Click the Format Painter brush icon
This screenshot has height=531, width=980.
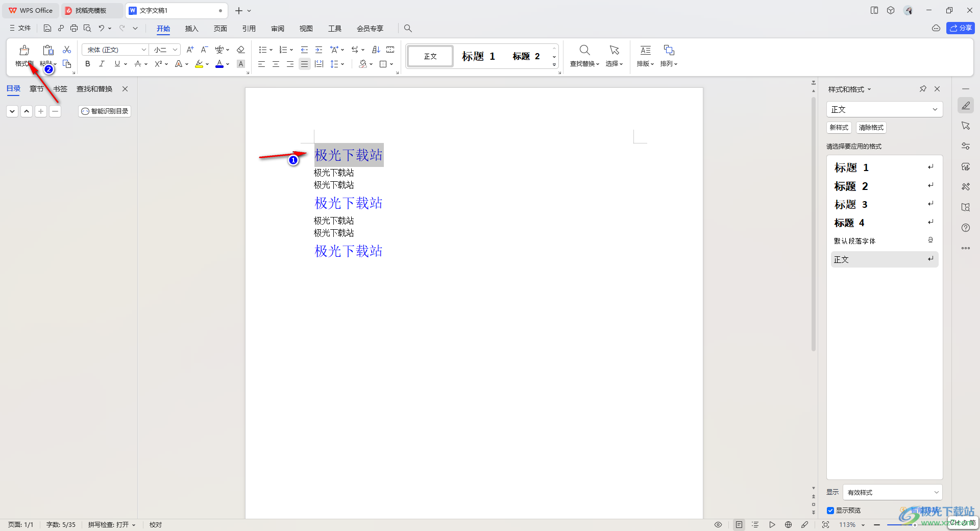(24, 51)
